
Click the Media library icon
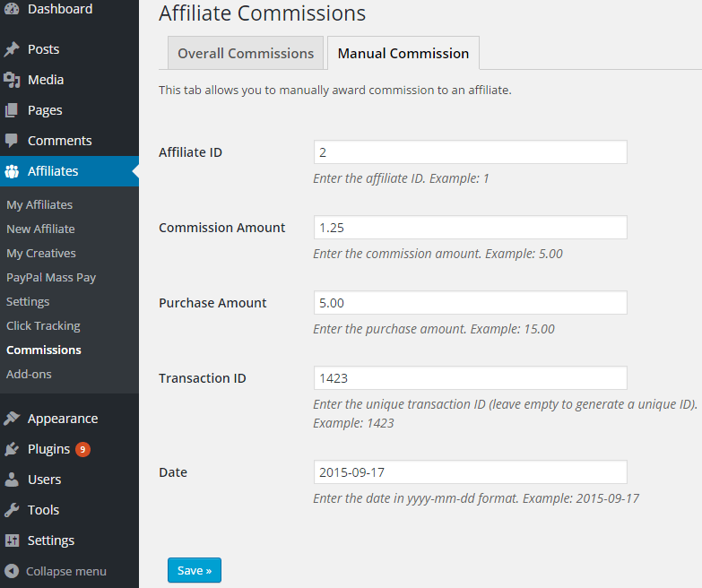pos(12,80)
